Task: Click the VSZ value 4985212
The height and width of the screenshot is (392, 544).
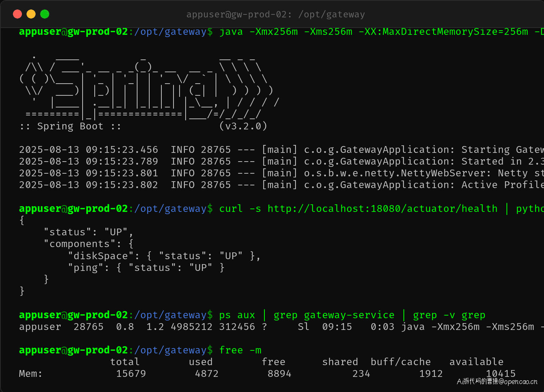Action: (x=192, y=327)
